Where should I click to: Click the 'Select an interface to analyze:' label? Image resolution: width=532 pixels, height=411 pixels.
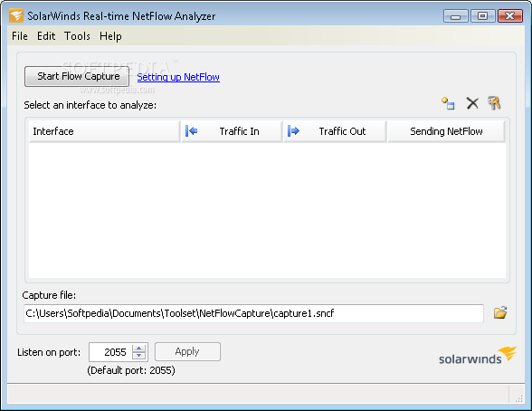pos(90,105)
